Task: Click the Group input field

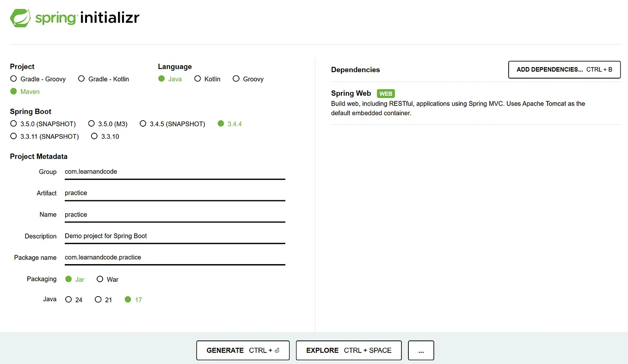Action: click(174, 172)
